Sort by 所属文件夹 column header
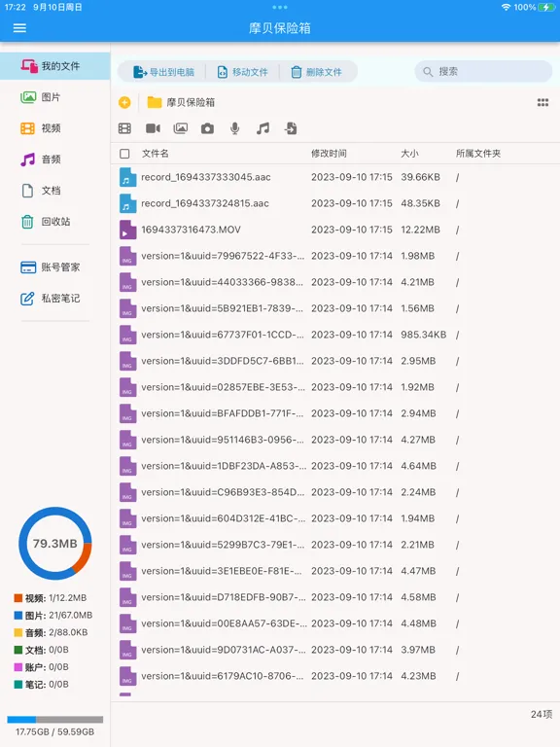The width and height of the screenshot is (560, 747). tap(478, 154)
